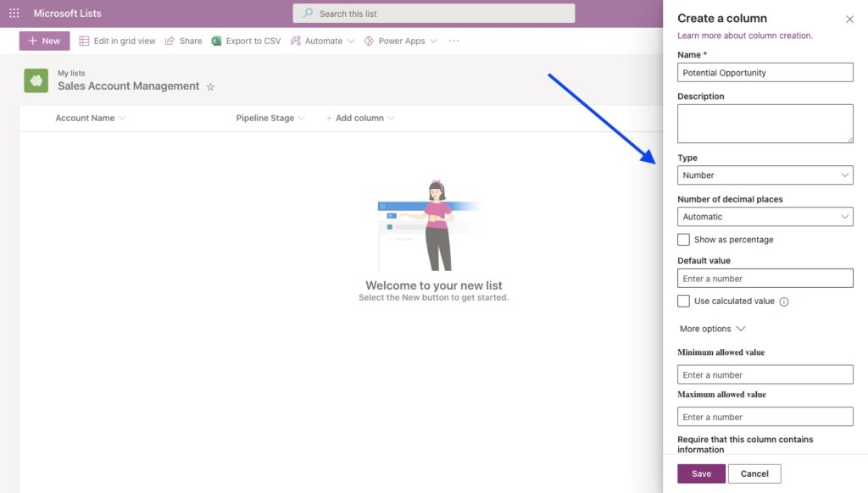Collapse the More options section
The height and width of the screenshot is (493, 868).
pos(712,329)
